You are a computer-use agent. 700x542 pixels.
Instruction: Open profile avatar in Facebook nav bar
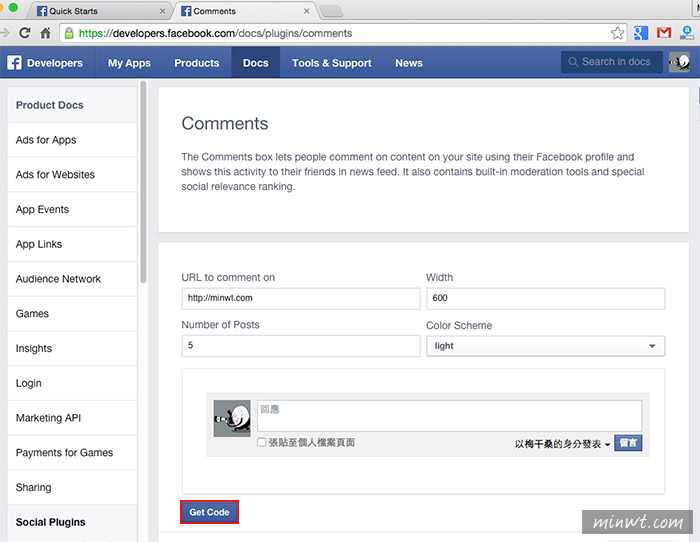tap(679, 62)
